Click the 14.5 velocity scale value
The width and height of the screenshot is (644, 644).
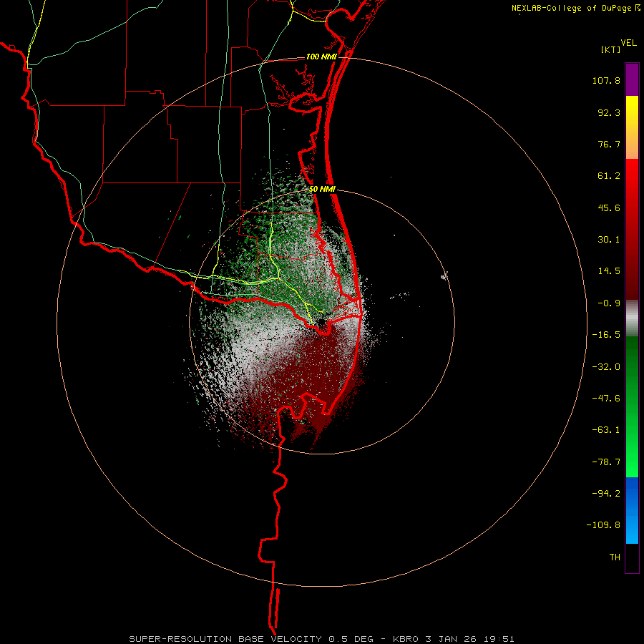tap(609, 271)
